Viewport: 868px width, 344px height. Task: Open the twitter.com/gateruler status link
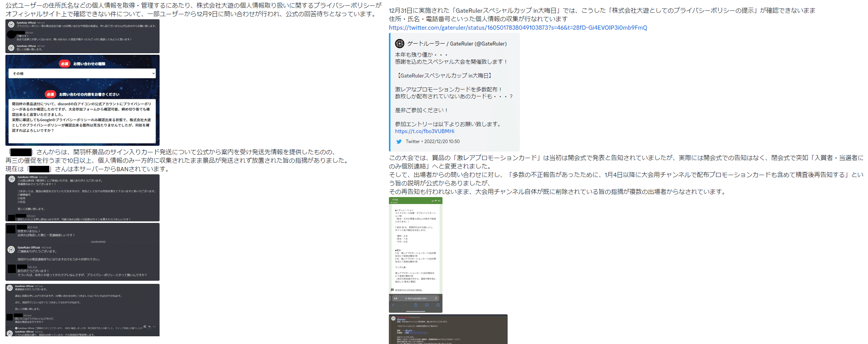[x=518, y=28]
